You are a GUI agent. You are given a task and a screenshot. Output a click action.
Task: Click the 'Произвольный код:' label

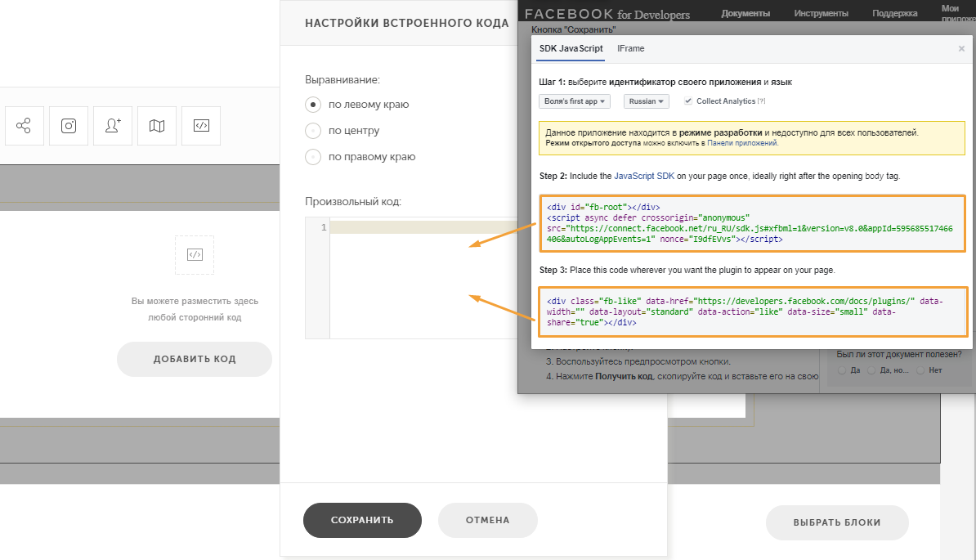coord(353,202)
